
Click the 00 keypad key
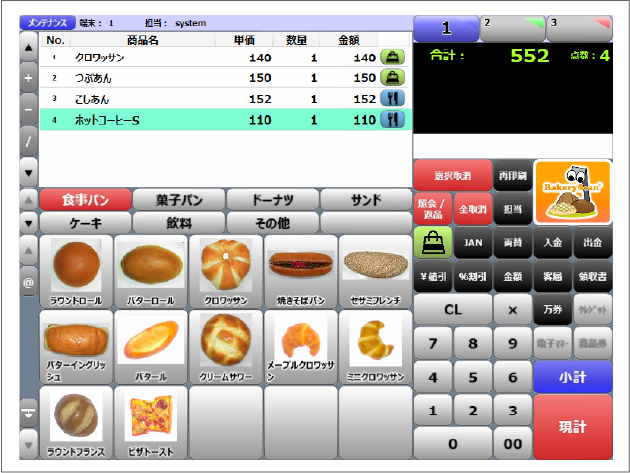tap(513, 444)
